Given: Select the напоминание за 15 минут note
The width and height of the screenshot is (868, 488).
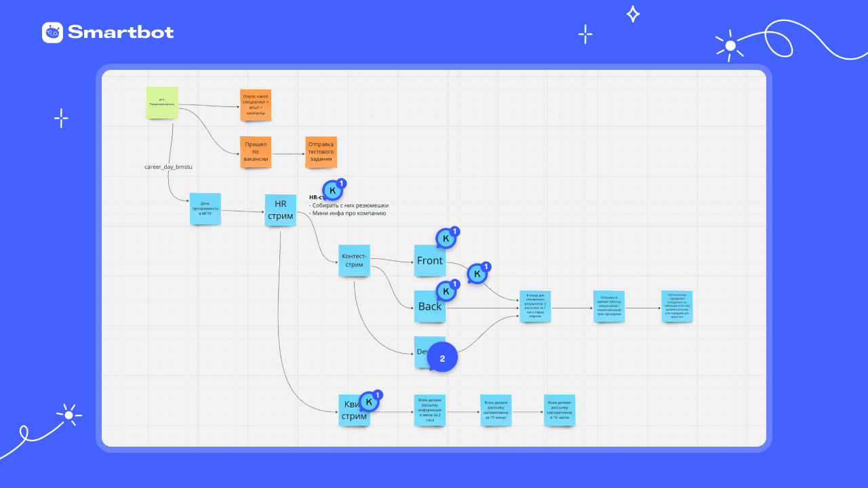Looking at the screenshot, I should point(495,411).
